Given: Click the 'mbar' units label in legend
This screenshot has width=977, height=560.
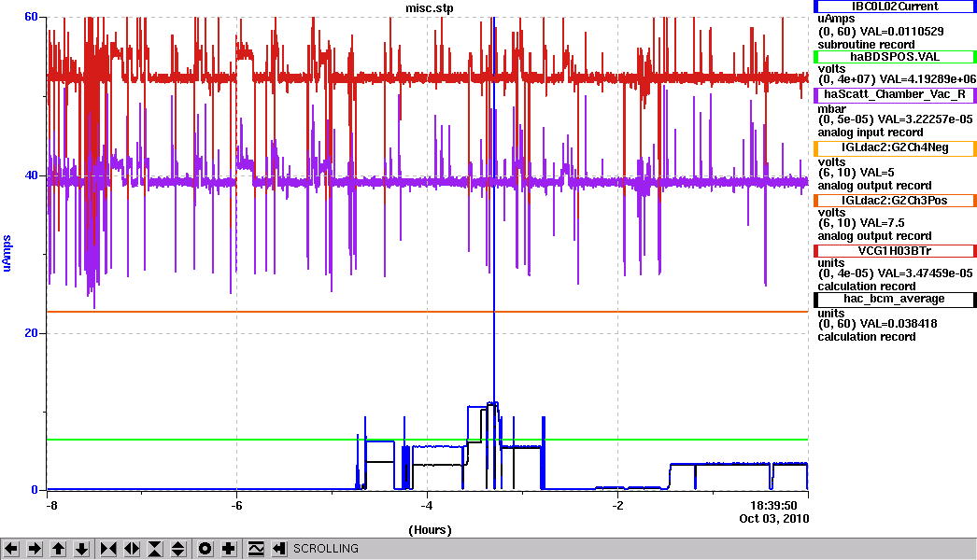Looking at the screenshot, I should 832,109.
